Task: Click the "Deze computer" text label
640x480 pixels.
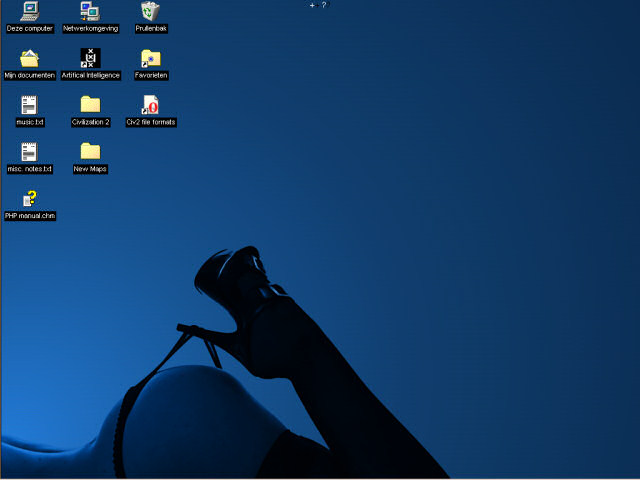Action: click(x=29, y=29)
